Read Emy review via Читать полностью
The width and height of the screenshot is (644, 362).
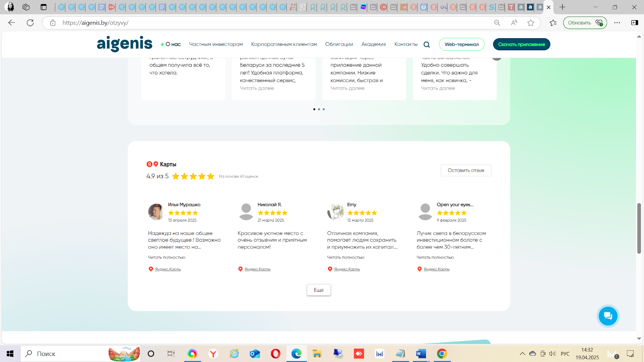pos(346,257)
